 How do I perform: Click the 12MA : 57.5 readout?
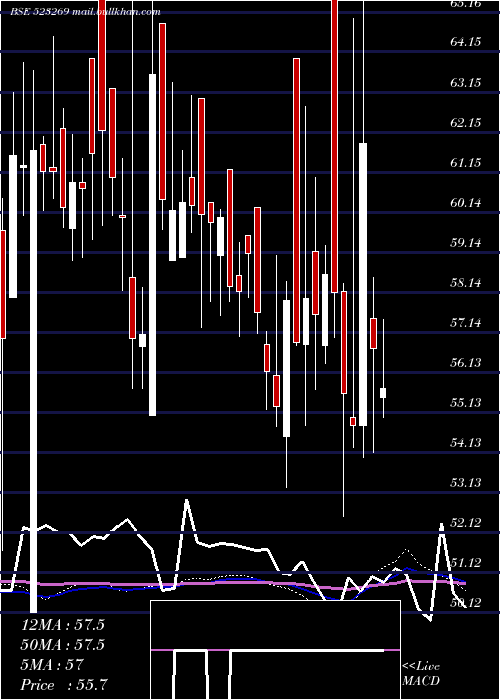[x=62, y=625]
